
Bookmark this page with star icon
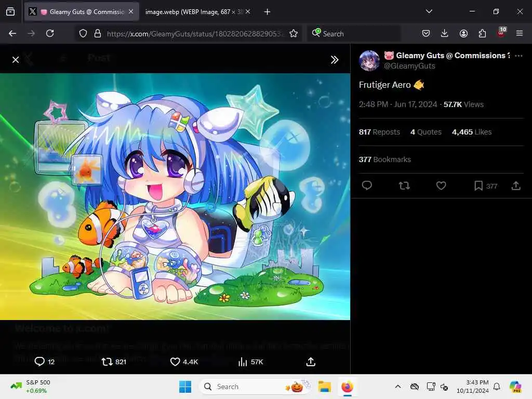pyautogui.click(x=294, y=33)
